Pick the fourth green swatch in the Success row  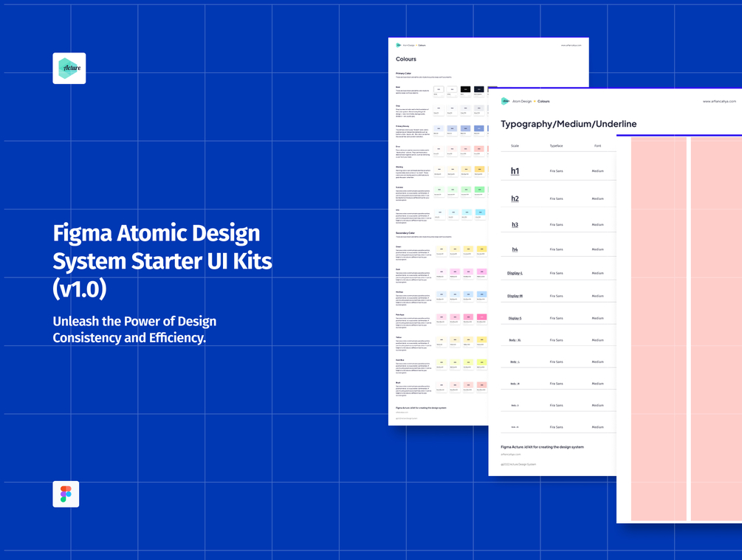[x=480, y=190]
